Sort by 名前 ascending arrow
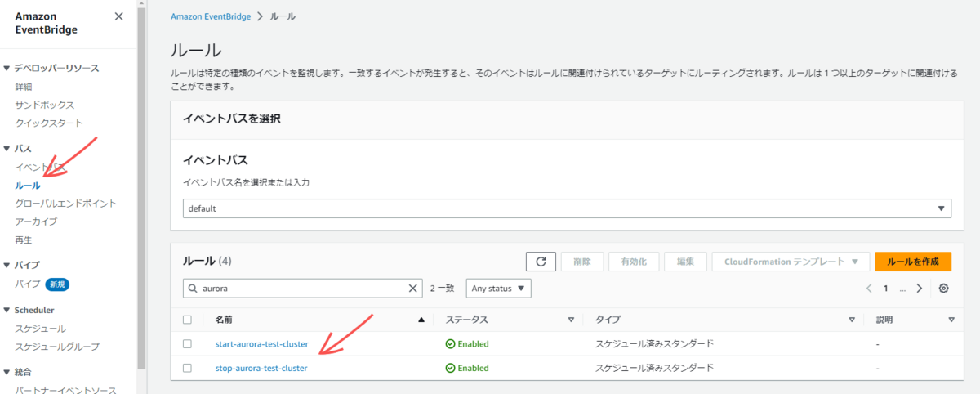The height and width of the screenshot is (394, 980). pos(421,320)
